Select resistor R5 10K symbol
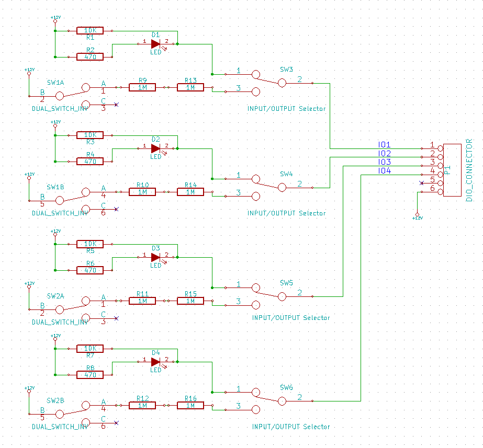The width and height of the screenshot is (483, 448). pos(90,244)
